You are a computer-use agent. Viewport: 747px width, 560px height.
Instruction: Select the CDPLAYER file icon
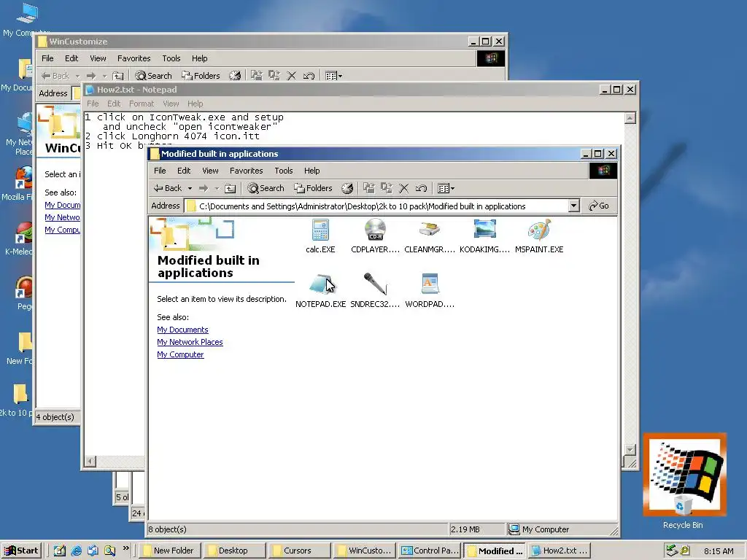click(375, 230)
